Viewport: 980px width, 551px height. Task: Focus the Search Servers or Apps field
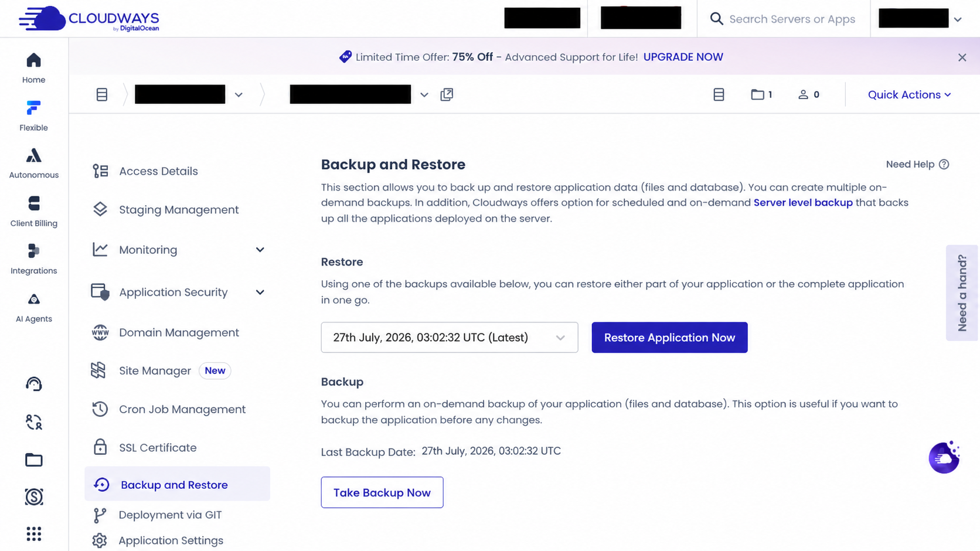[792, 19]
